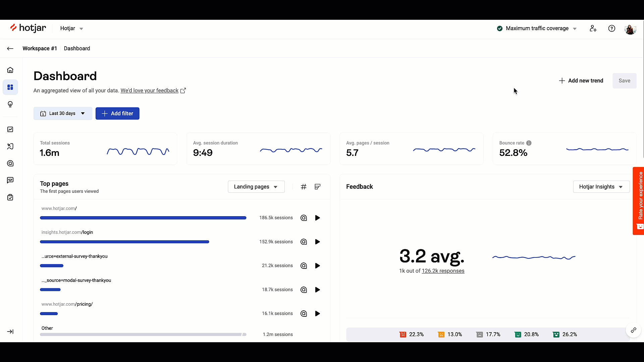Open the Hotjar site selector dropdown
Viewport: 644px width, 362px height.
tap(71, 28)
